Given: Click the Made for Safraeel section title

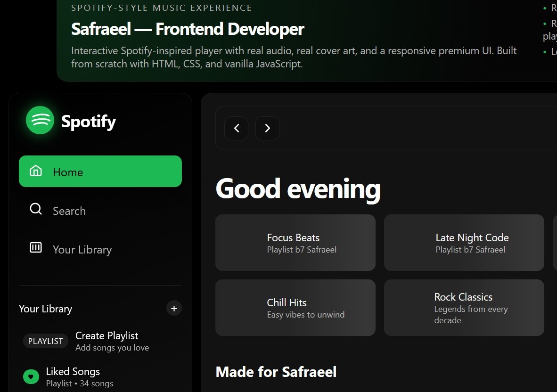Looking at the screenshot, I should (276, 372).
